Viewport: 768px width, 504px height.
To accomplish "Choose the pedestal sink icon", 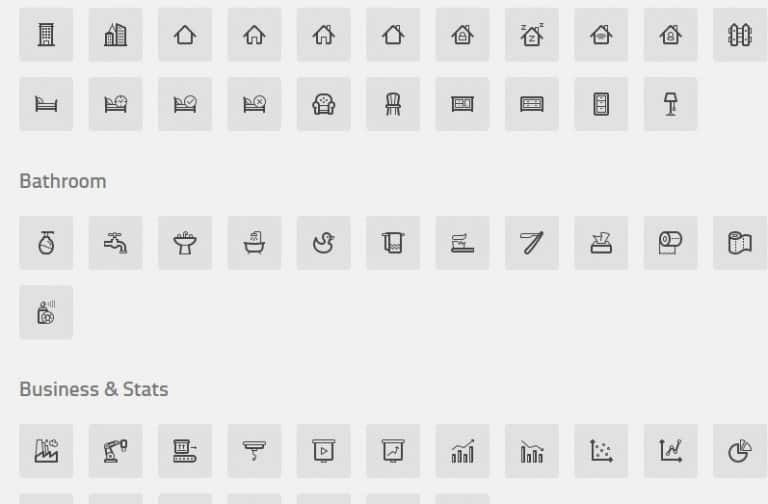I will (x=185, y=243).
